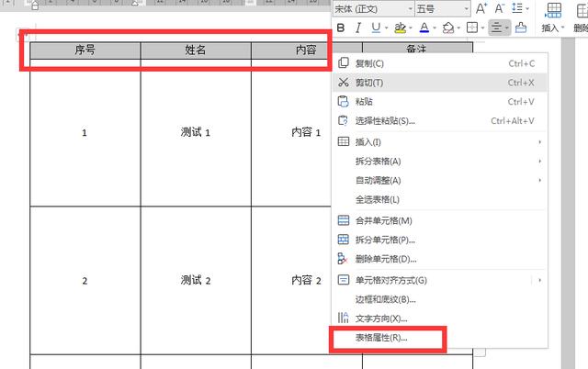The width and height of the screenshot is (588, 369).
Task: Open the shading color dropdown arrow
Action: [x=458, y=28]
